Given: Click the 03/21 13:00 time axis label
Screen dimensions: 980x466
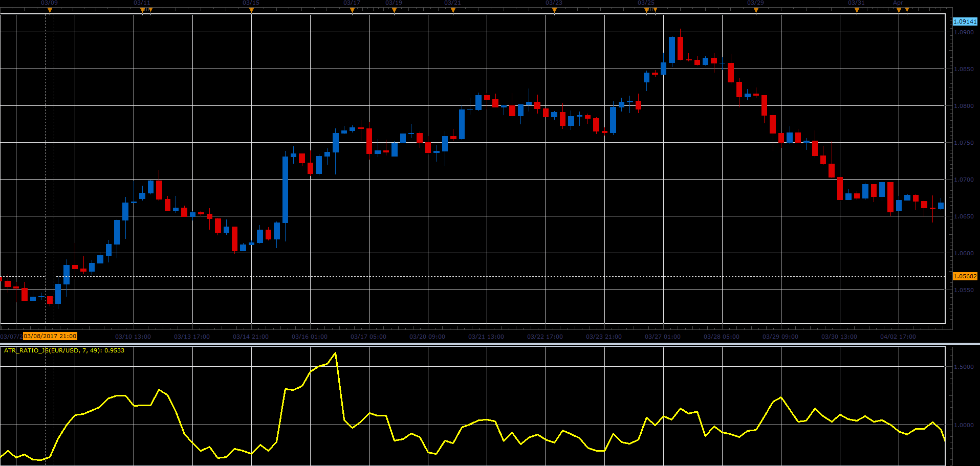Looking at the screenshot, I should click(486, 337).
